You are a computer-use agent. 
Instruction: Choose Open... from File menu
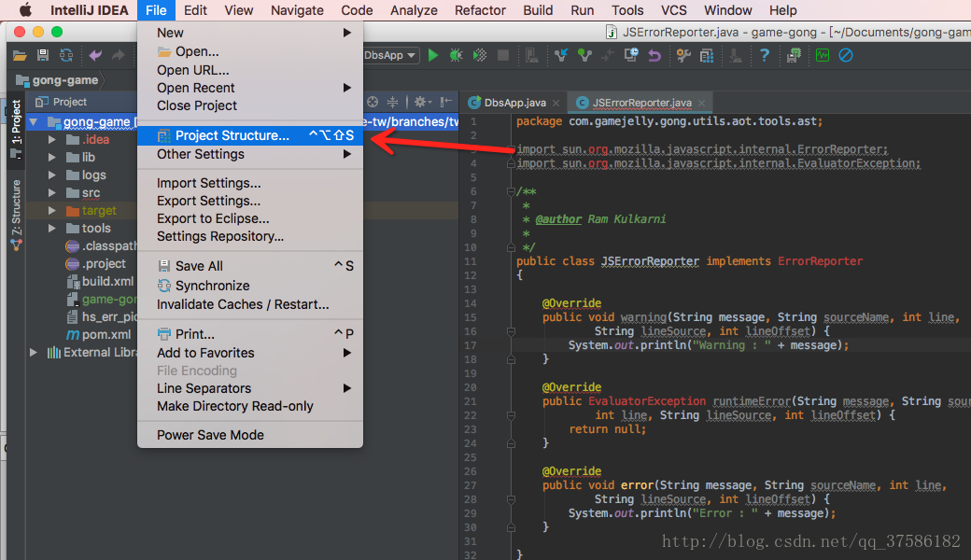click(x=250, y=51)
